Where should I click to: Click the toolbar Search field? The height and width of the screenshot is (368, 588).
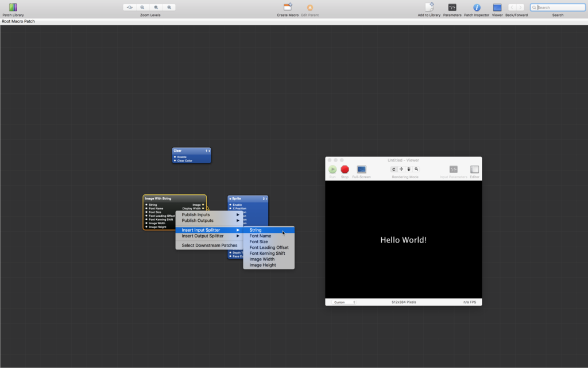coord(558,7)
